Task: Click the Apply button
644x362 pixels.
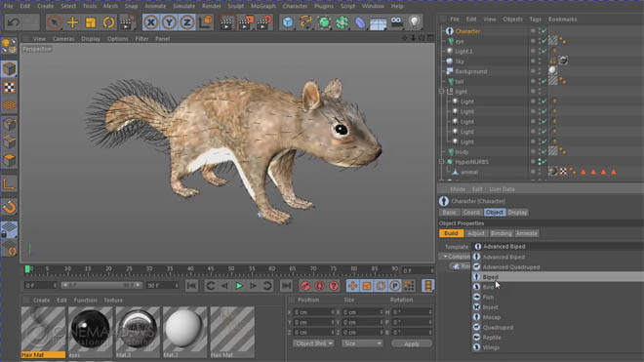Action: (x=412, y=343)
